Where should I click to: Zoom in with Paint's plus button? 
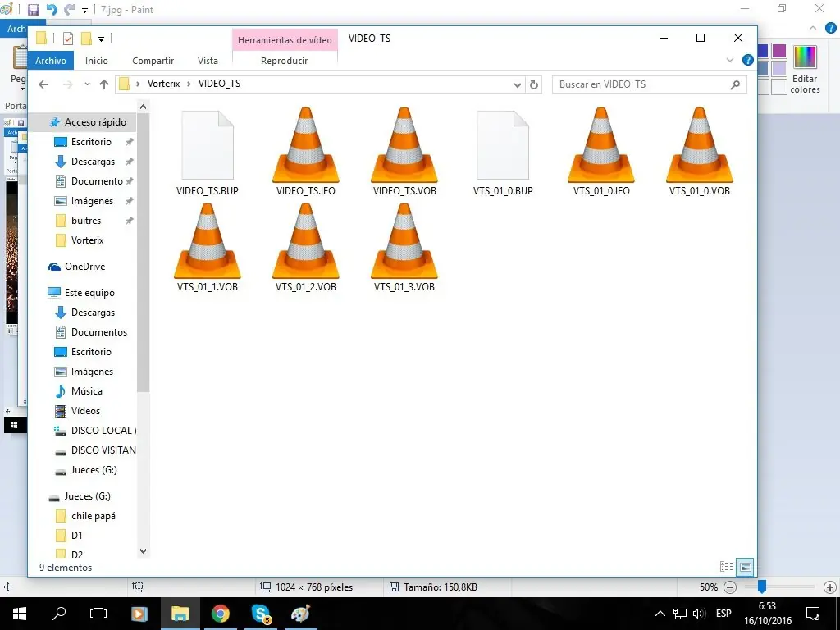pos(830,587)
